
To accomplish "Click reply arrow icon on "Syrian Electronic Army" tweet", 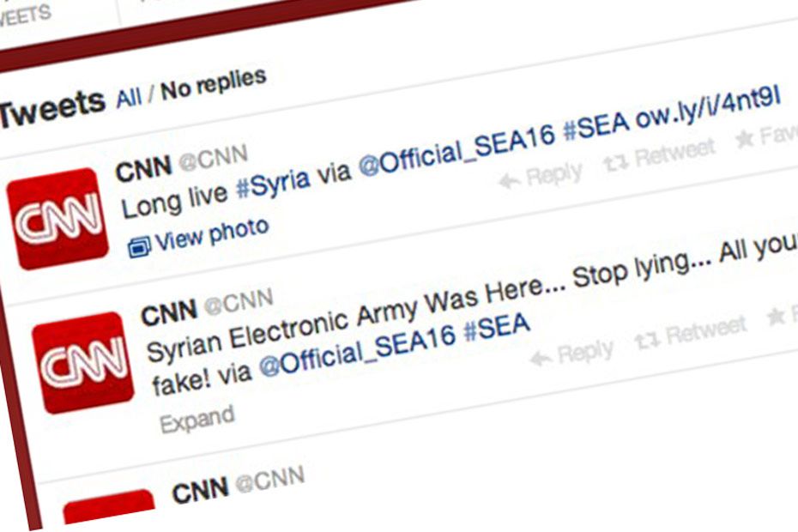I will (x=540, y=357).
